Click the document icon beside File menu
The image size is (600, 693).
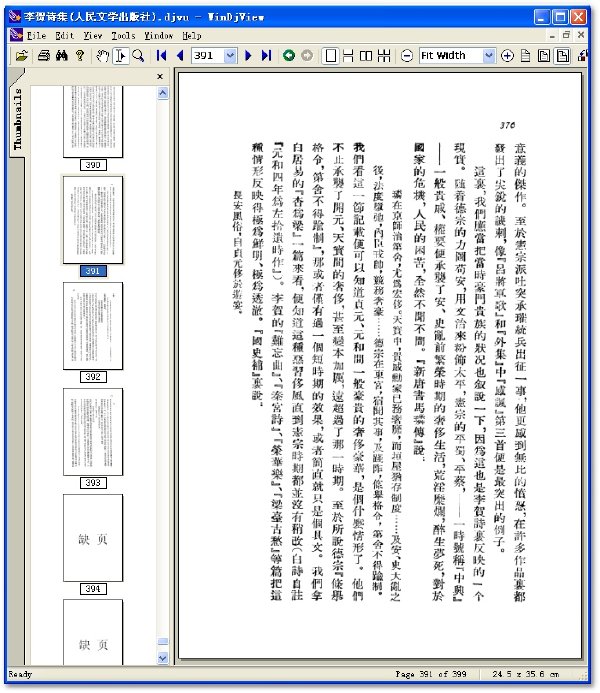[x=16, y=35]
